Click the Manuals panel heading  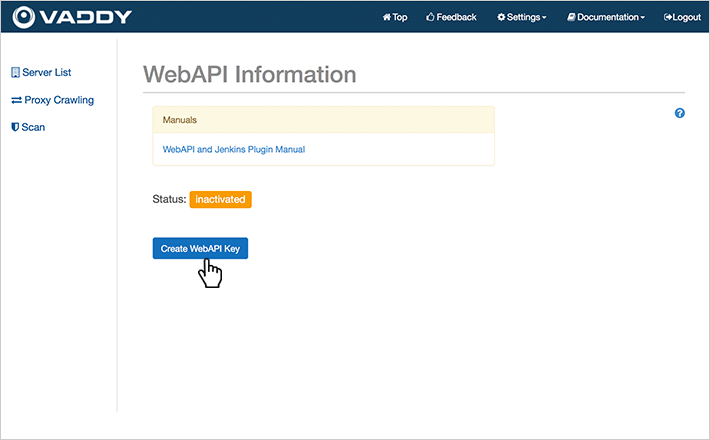point(323,120)
